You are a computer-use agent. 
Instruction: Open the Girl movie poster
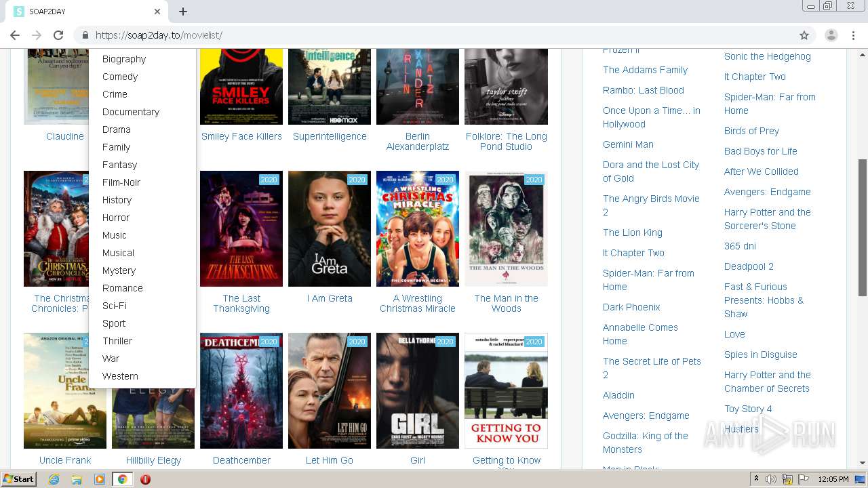coord(418,390)
